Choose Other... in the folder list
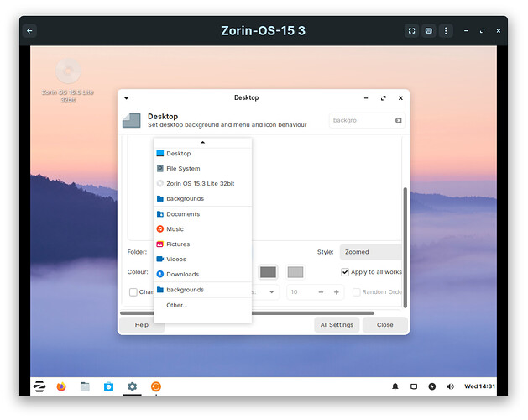The width and height of the screenshot is (528, 420). click(202, 306)
